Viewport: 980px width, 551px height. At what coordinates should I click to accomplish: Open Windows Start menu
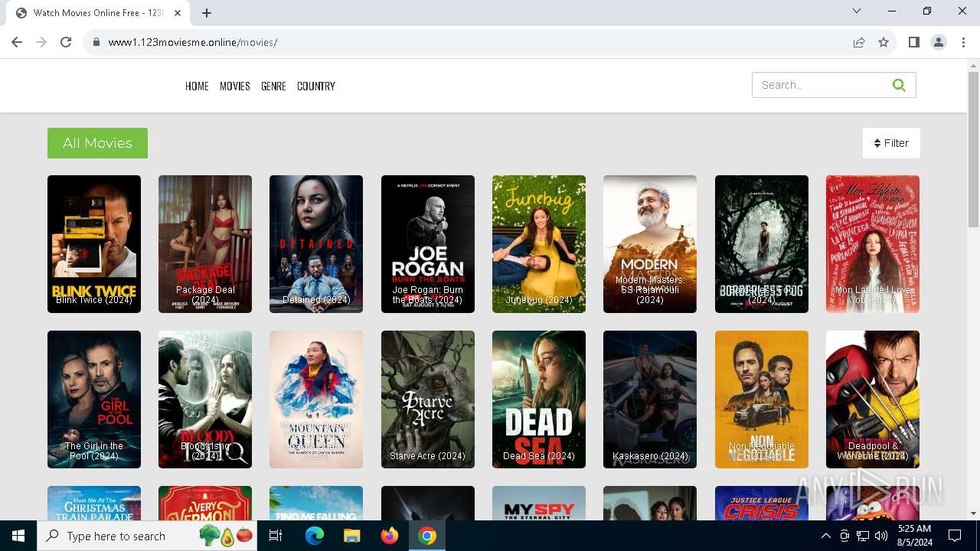click(x=18, y=536)
